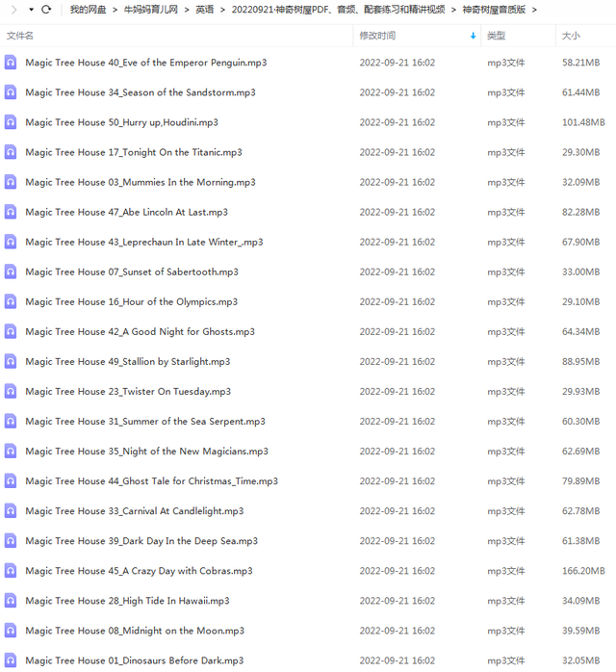Click mp3 icon of Carnival At Candlelight
Image resolution: width=616 pixels, height=672 pixels.
pyautogui.click(x=11, y=510)
